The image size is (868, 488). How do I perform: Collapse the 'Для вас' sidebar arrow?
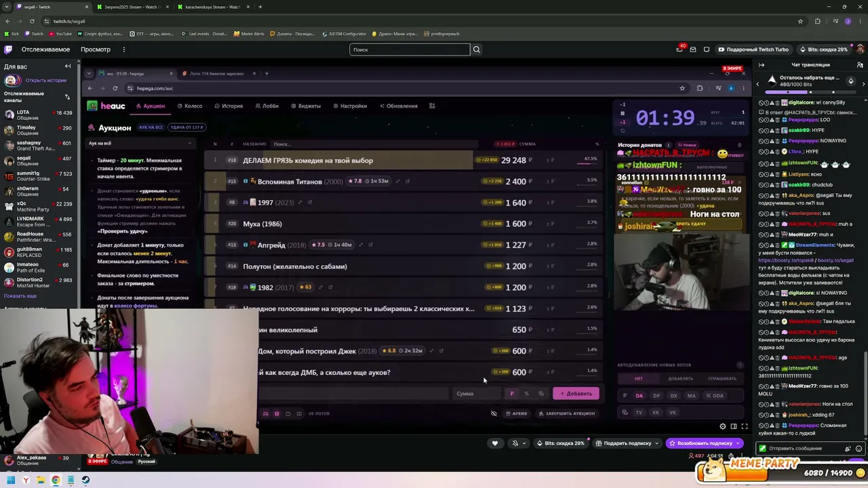pyautogui.click(x=68, y=66)
